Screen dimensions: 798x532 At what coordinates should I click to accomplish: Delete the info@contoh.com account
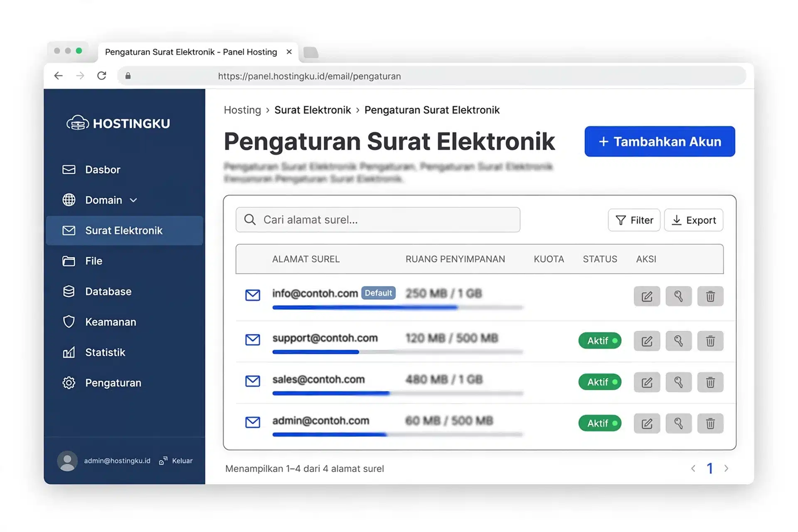pos(710,296)
